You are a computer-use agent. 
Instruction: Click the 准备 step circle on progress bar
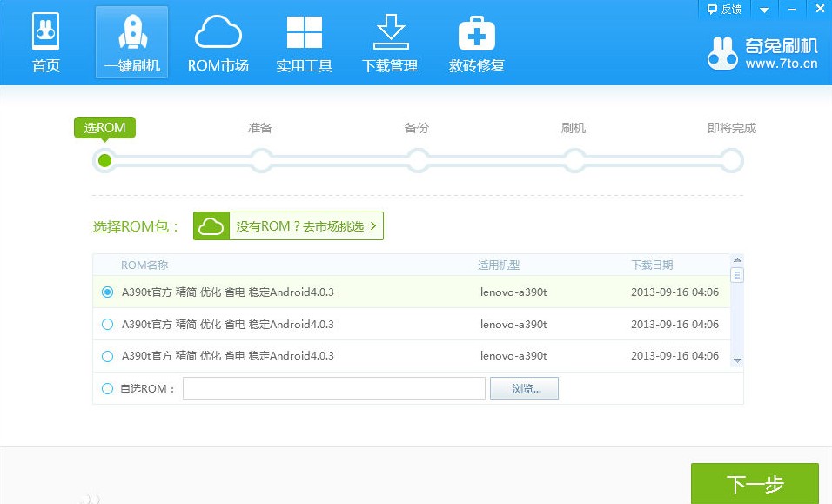pyautogui.click(x=260, y=160)
